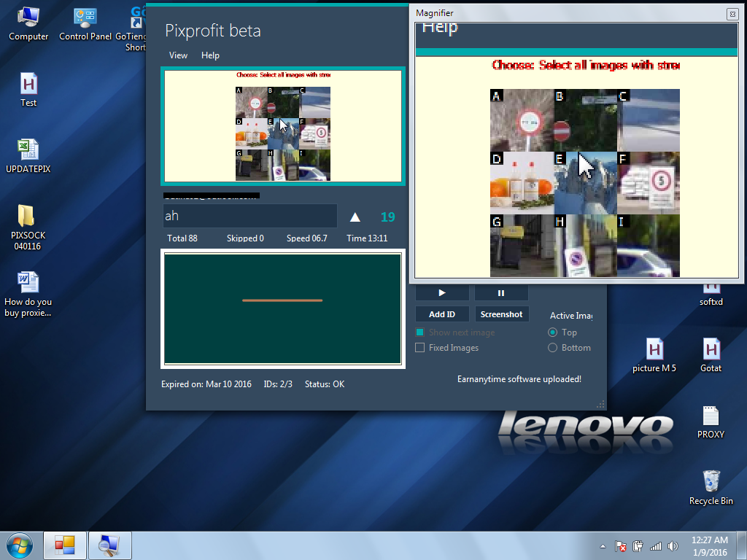Click tile C in the Magnifier grid
This screenshot has width=747, height=560.
[649, 120]
